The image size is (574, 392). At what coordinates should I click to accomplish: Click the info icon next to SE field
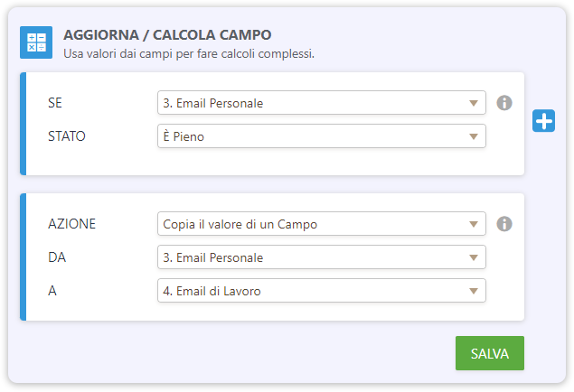[504, 103]
